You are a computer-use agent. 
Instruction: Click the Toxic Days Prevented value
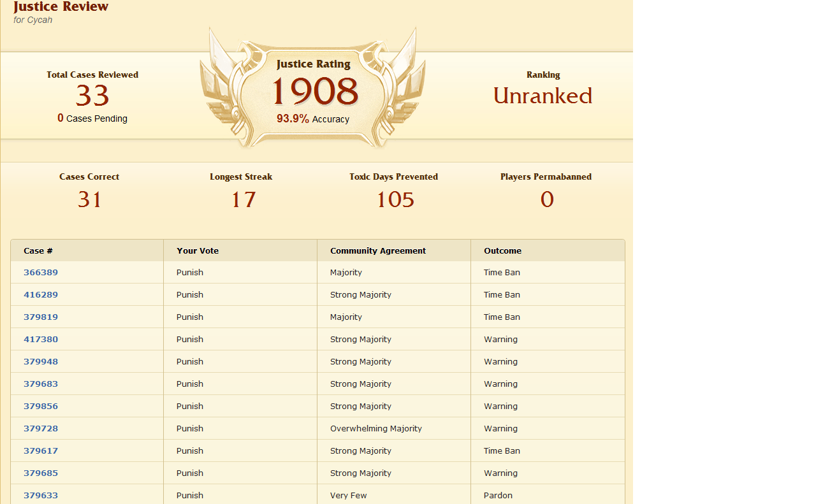click(x=395, y=200)
